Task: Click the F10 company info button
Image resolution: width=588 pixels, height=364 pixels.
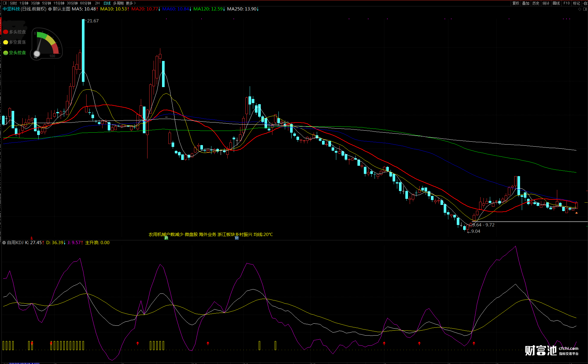Action: click(x=567, y=3)
